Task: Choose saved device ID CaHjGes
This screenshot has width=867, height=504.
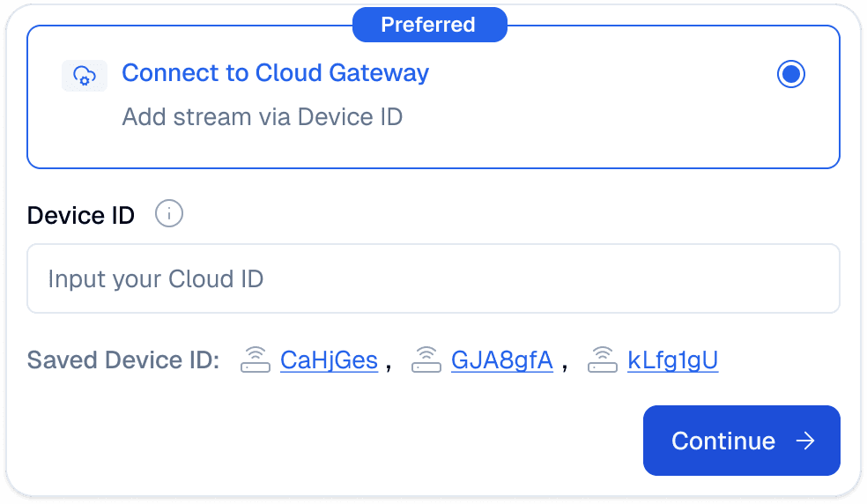Action: [x=329, y=360]
